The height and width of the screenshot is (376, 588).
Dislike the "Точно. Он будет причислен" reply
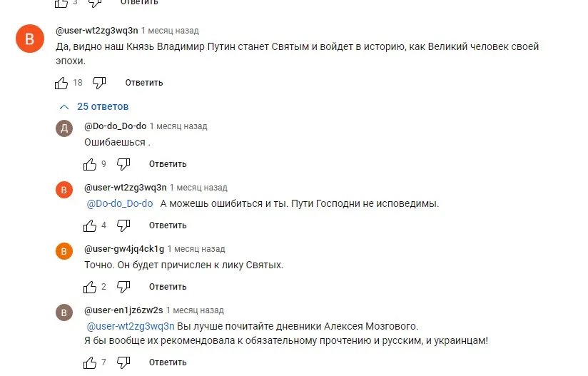(x=123, y=287)
